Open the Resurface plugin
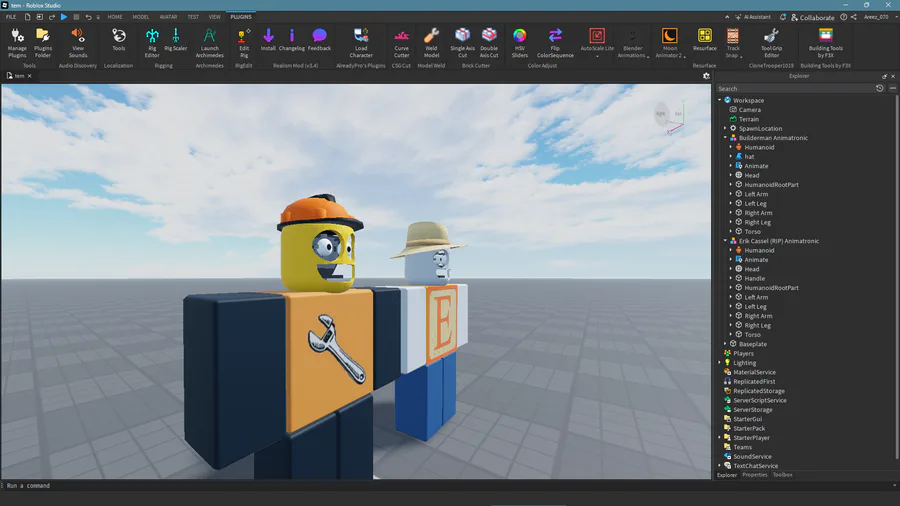900x506 pixels. [x=704, y=40]
